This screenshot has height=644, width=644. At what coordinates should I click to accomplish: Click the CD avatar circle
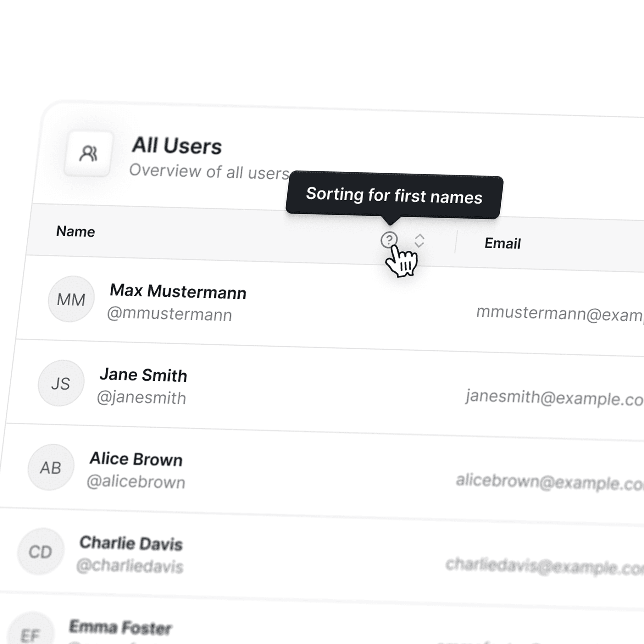[40, 551]
